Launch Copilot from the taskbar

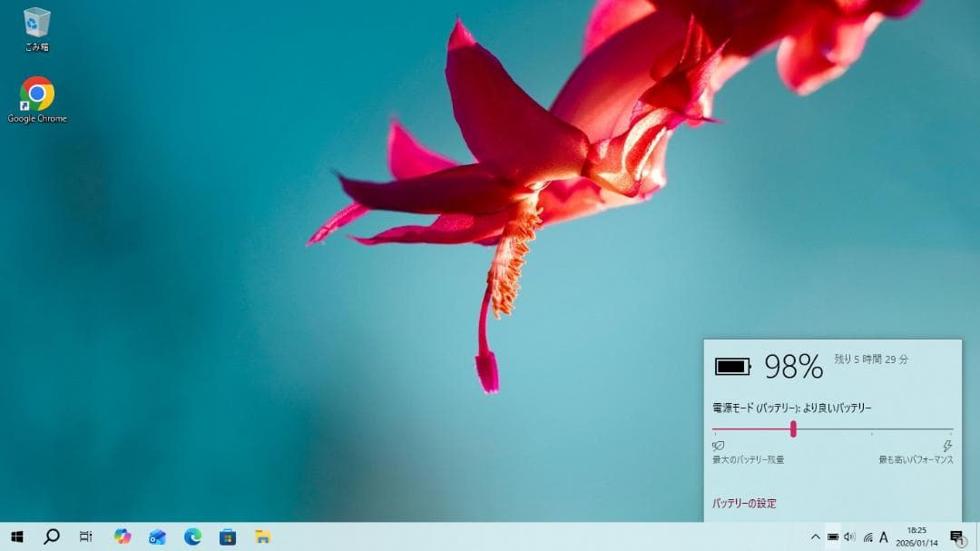click(x=122, y=537)
